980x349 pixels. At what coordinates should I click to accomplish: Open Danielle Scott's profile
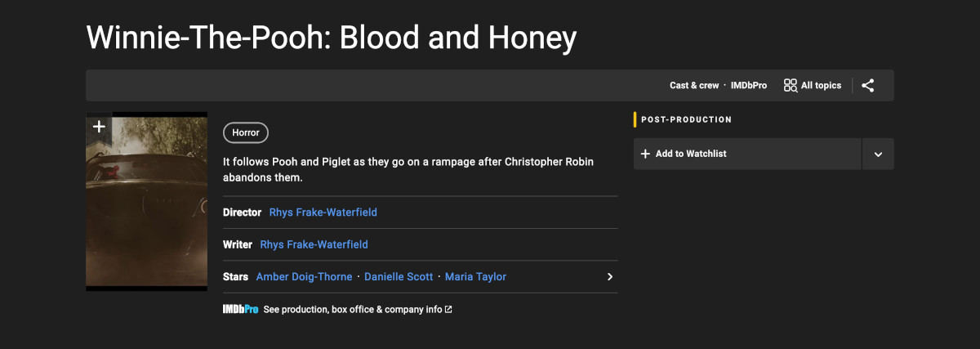point(399,277)
